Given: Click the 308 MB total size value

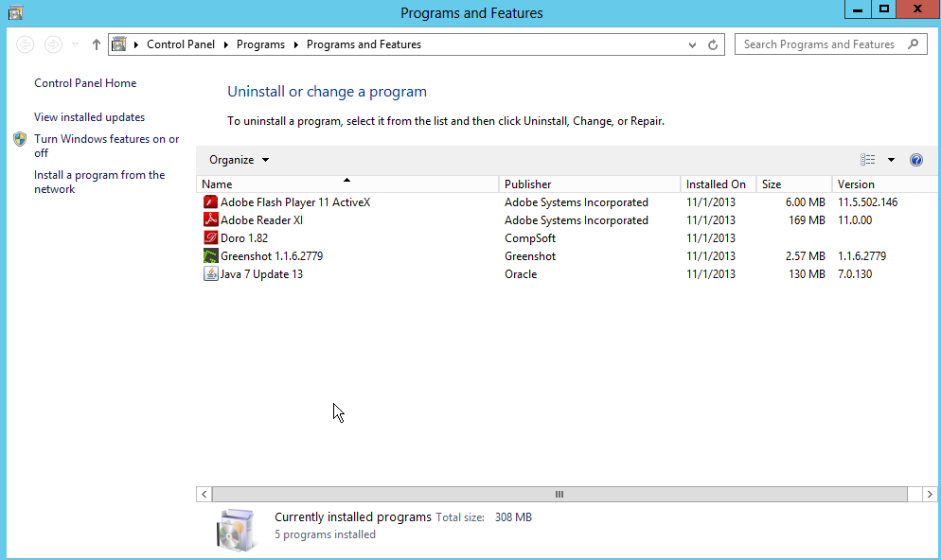Looking at the screenshot, I should coord(513,516).
